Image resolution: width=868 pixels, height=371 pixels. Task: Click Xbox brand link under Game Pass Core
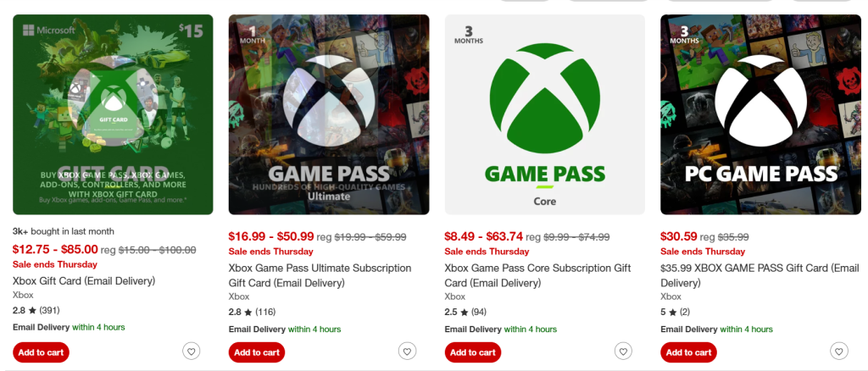(x=455, y=296)
